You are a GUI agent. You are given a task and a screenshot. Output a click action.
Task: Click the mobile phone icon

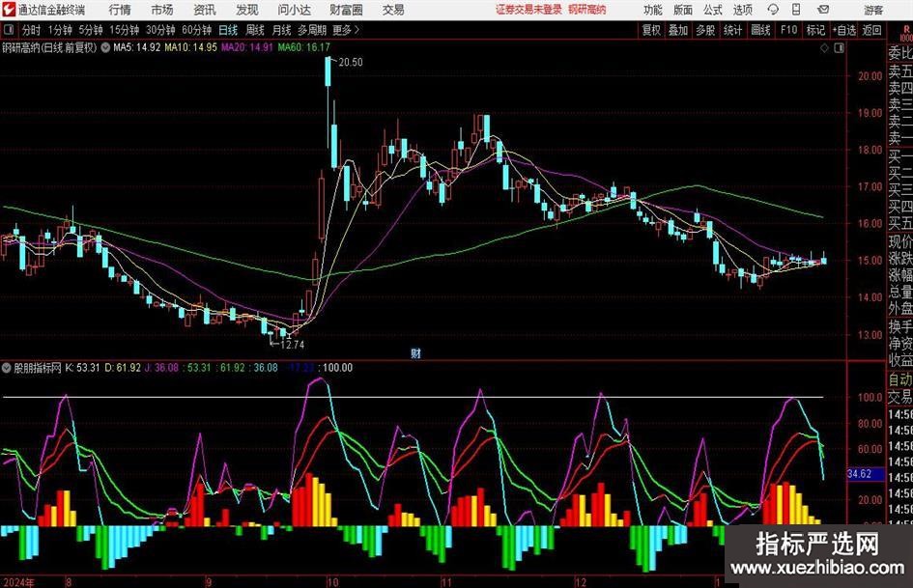[796, 10]
